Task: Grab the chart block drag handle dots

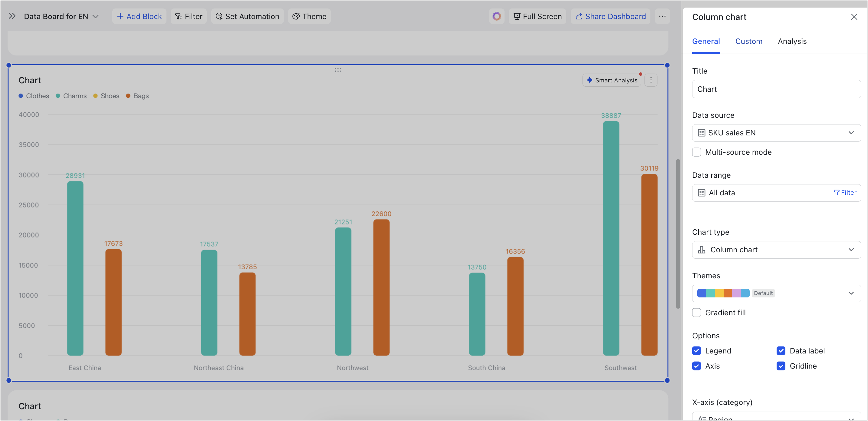Action: coord(338,70)
